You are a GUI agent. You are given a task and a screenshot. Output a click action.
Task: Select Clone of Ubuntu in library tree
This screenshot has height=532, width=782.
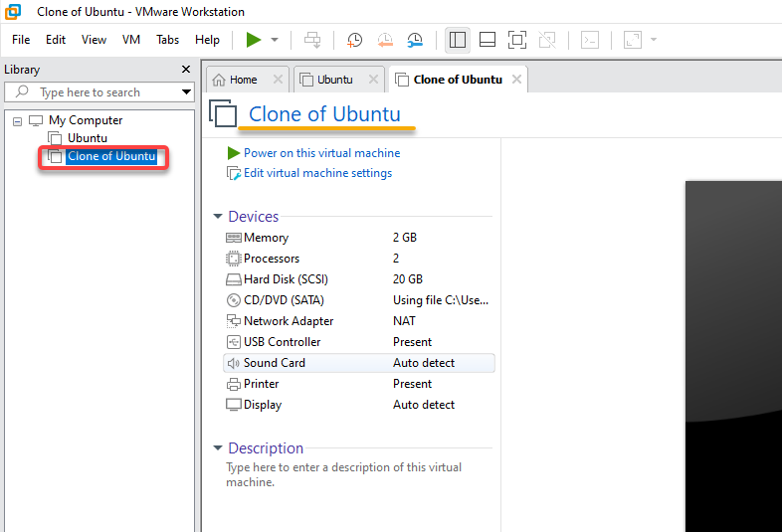pyautogui.click(x=111, y=156)
